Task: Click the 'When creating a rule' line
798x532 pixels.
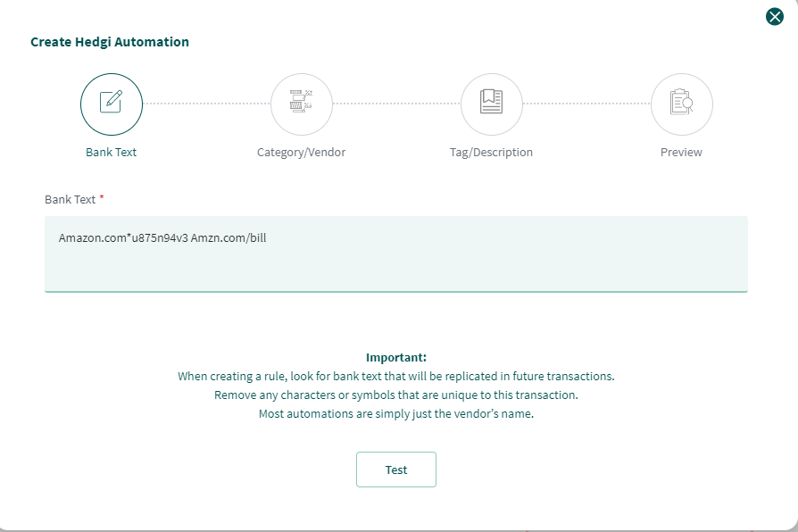Action: [x=396, y=376]
